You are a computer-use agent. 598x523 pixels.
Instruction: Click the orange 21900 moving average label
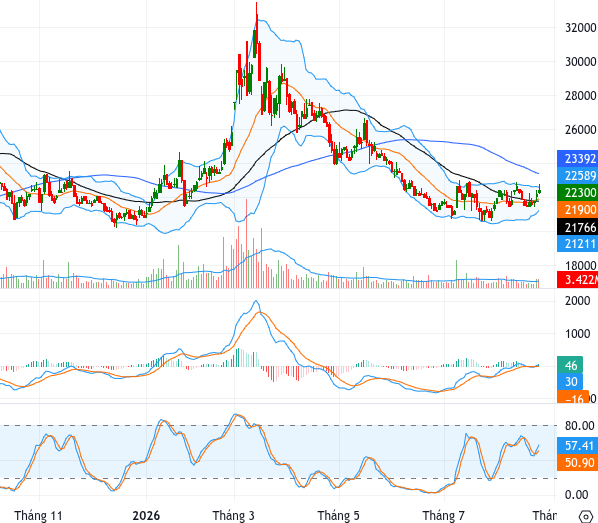click(577, 209)
